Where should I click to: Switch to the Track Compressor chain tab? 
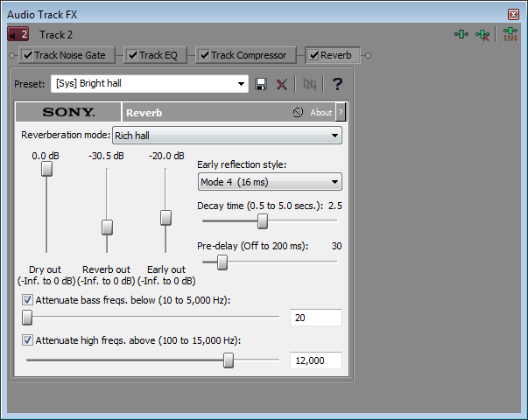pos(246,55)
